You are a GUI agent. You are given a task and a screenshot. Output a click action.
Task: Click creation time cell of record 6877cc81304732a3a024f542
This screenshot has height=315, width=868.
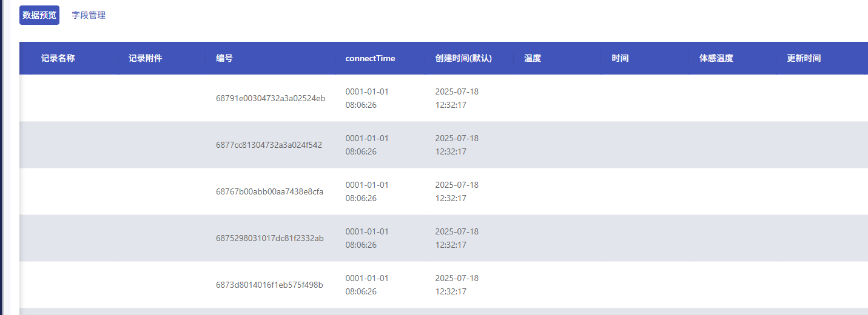pos(457,145)
